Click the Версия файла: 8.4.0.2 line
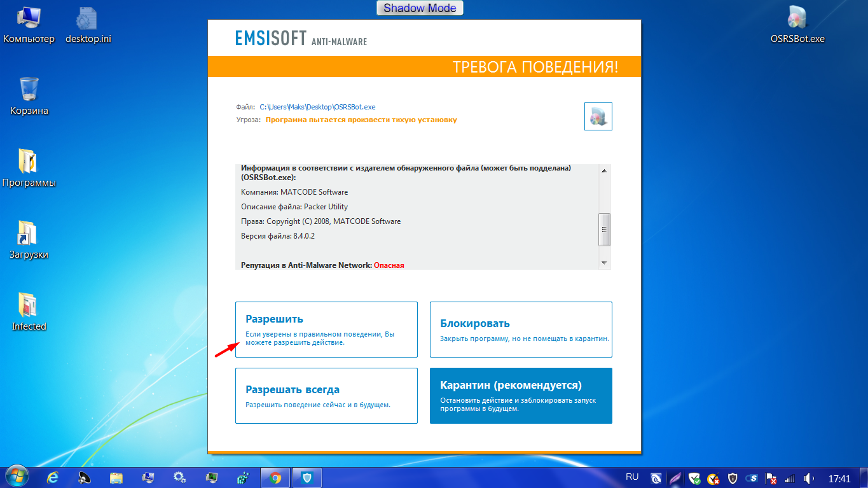The height and width of the screenshot is (488, 868). point(278,236)
